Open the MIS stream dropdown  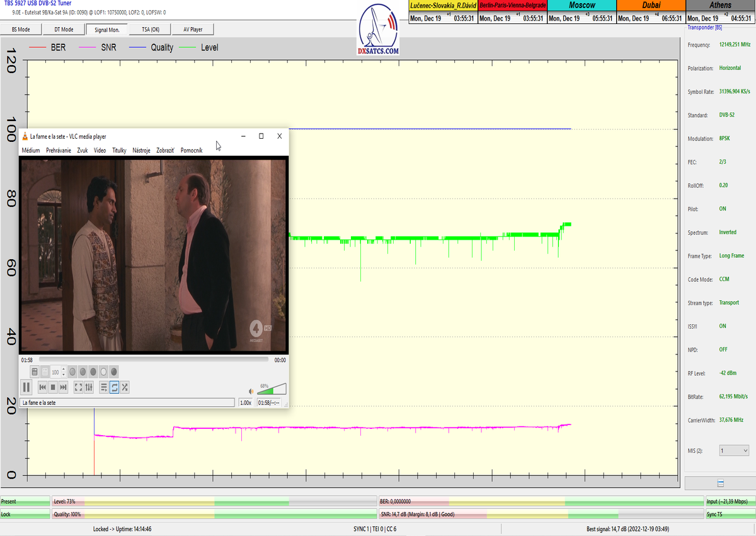pyautogui.click(x=735, y=451)
